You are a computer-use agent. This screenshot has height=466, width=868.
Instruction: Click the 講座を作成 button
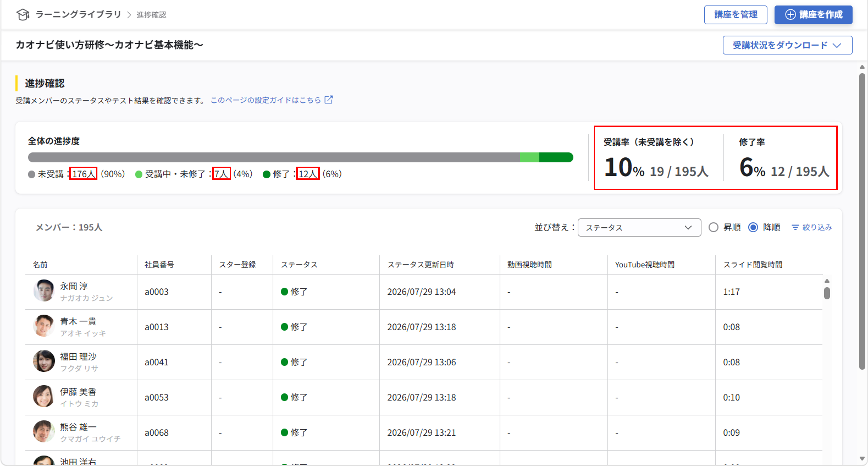point(813,14)
